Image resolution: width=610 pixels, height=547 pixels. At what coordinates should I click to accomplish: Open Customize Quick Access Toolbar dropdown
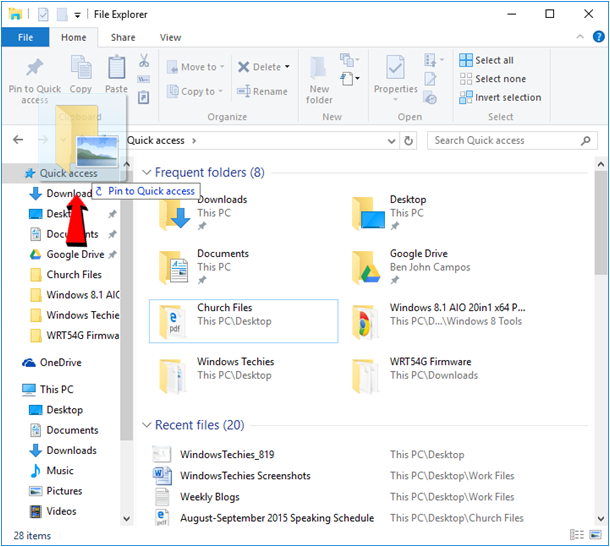click(x=77, y=16)
